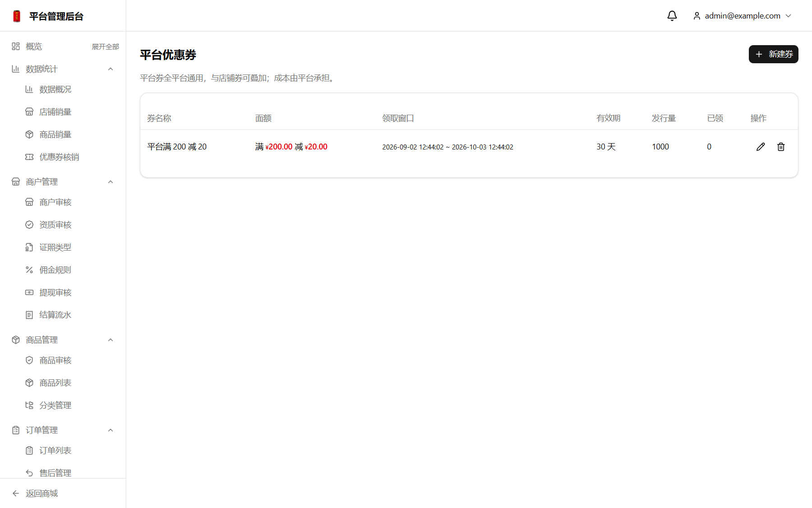Click the 提现审核 banknote icon

(29, 292)
